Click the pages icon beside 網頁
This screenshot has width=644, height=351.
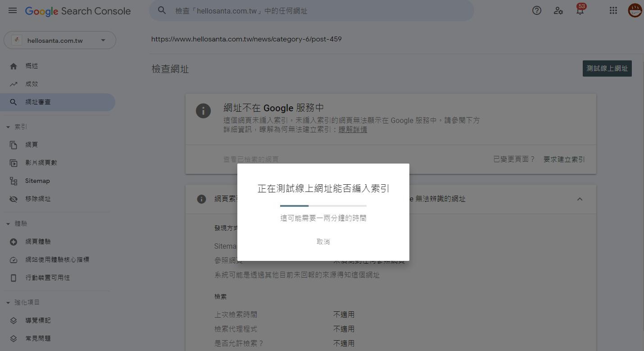(14, 145)
